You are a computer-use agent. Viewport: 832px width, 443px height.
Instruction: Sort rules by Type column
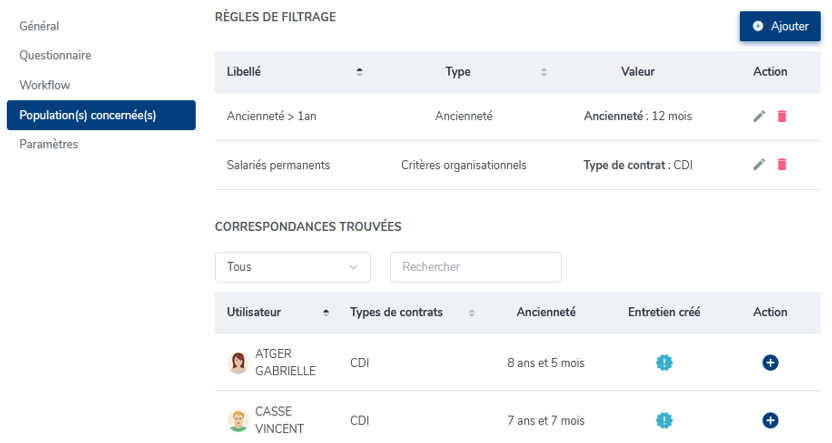coord(544,72)
